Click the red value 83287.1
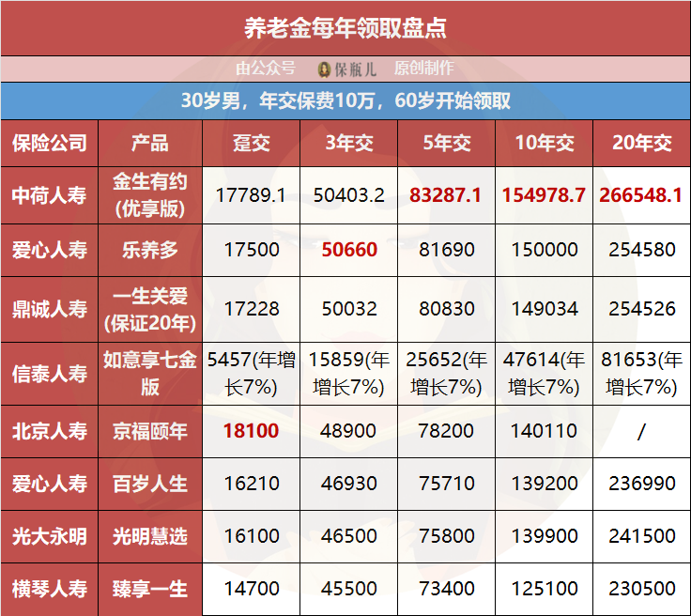Screen dimensions: 691x616 click(x=446, y=195)
